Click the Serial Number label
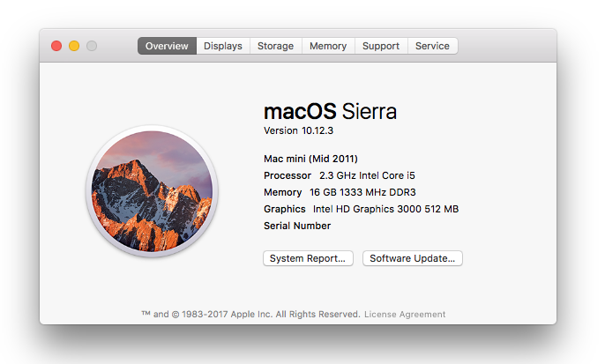 point(297,226)
